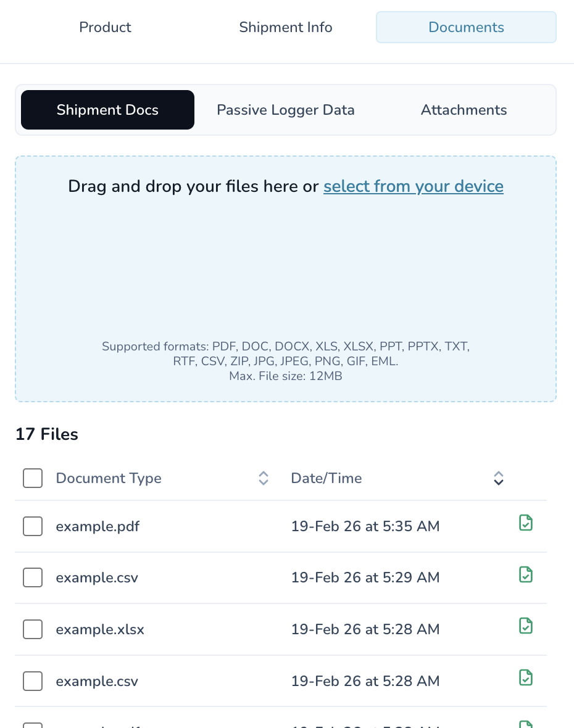
Task: Switch to Shipment Info tab
Action: click(x=286, y=27)
